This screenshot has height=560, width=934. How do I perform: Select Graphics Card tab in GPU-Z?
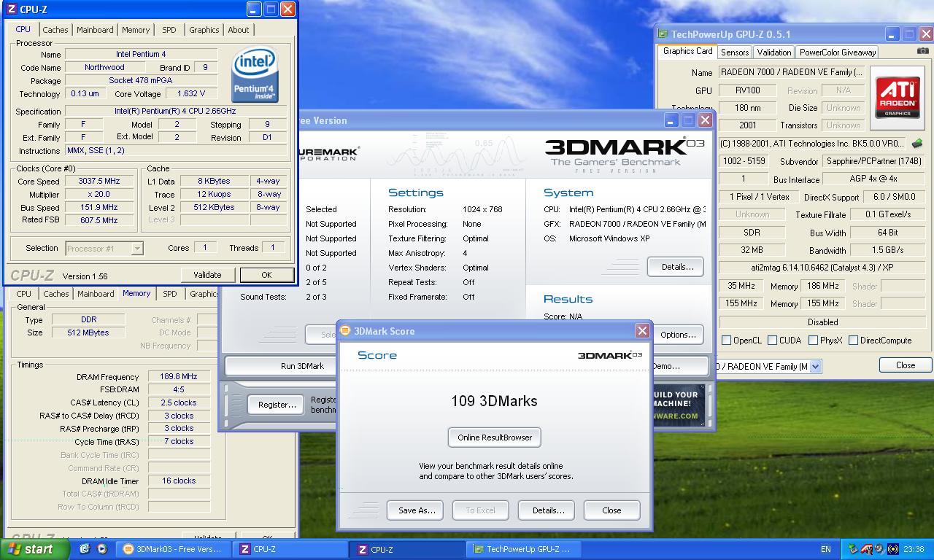687,51
